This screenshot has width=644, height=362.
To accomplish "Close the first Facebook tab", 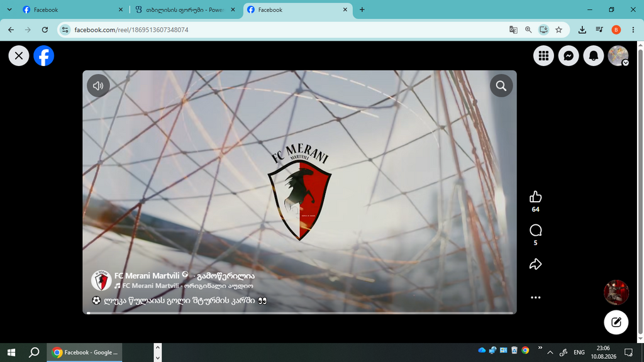I will tap(121, 9).
